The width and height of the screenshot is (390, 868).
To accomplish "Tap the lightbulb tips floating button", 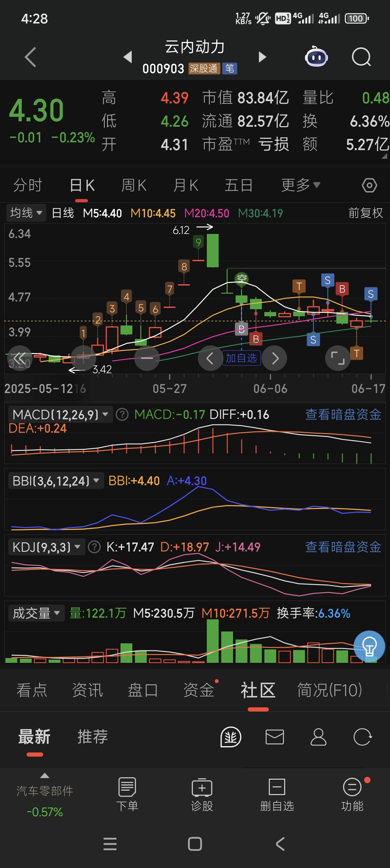I will pyautogui.click(x=369, y=646).
